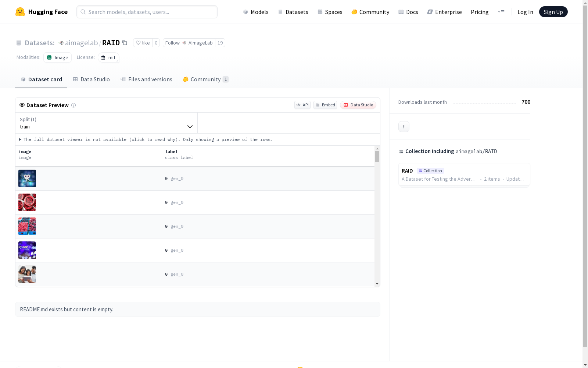Open Data Studio from the preview header
The height and width of the screenshot is (368, 588).
pyautogui.click(x=358, y=105)
